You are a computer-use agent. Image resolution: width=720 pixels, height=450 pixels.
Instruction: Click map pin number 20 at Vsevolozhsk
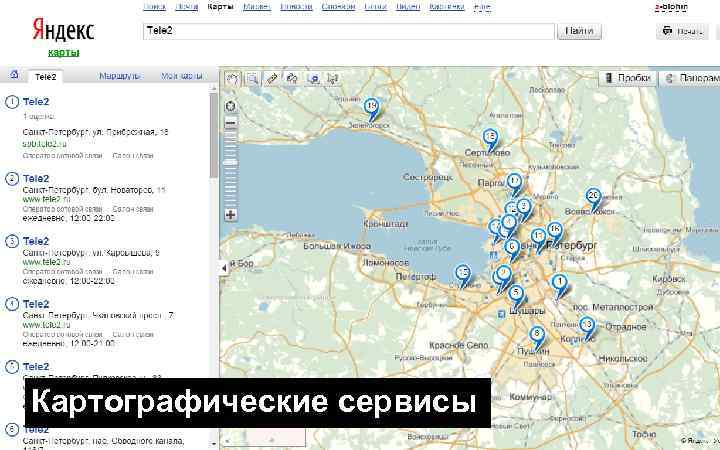click(x=593, y=198)
